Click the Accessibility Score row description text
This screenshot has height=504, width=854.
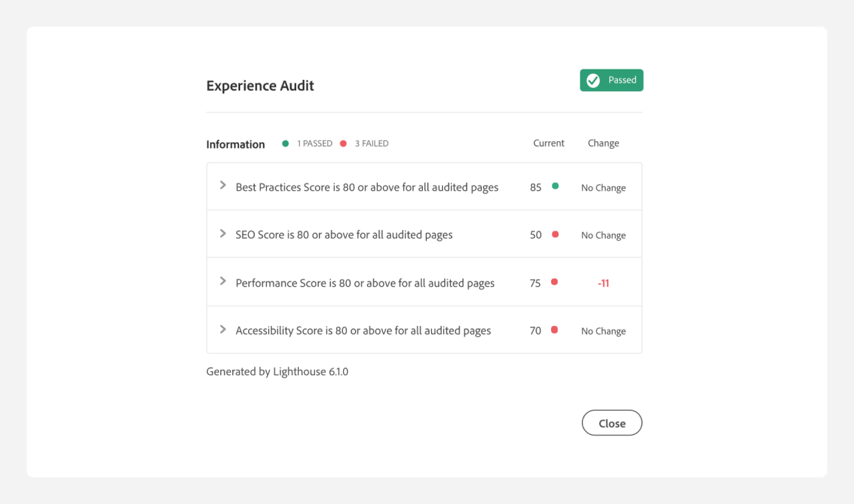click(363, 331)
